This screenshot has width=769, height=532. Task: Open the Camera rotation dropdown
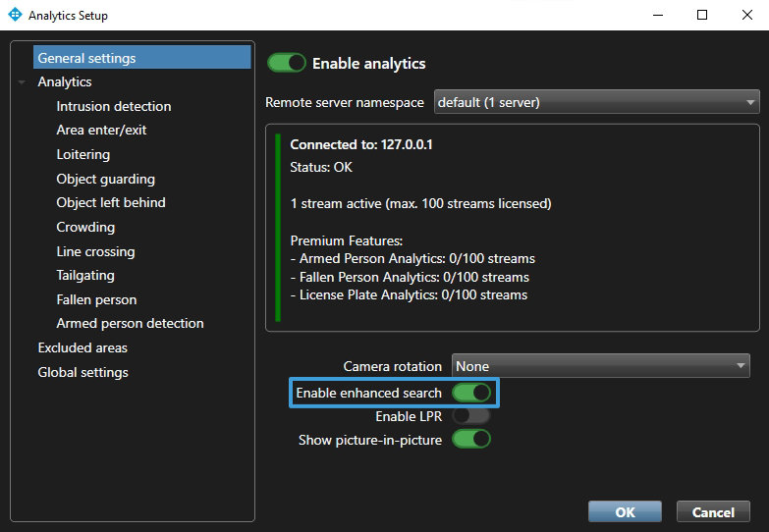point(600,366)
